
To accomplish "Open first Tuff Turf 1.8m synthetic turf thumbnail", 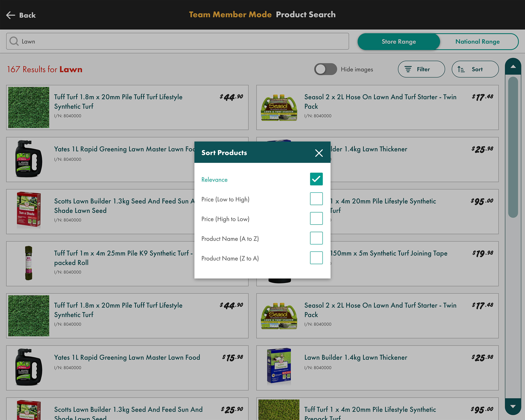I will pos(29,107).
